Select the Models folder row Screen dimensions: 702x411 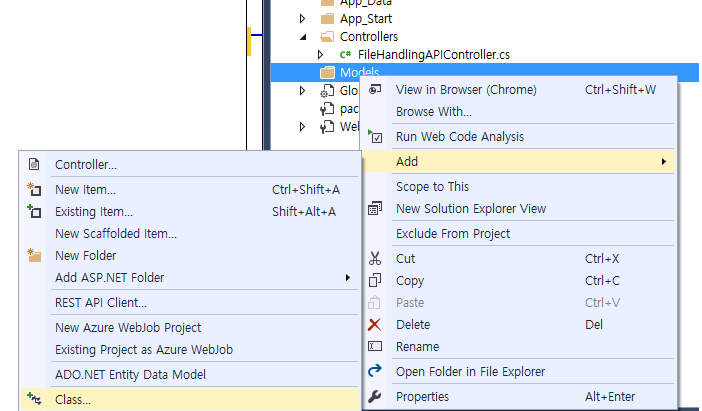click(x=485, y=73)
